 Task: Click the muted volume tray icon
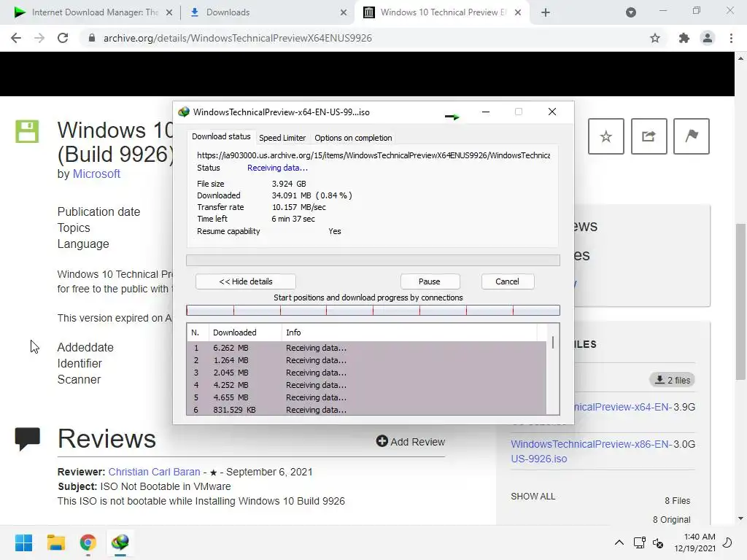(x=659, y=542)
